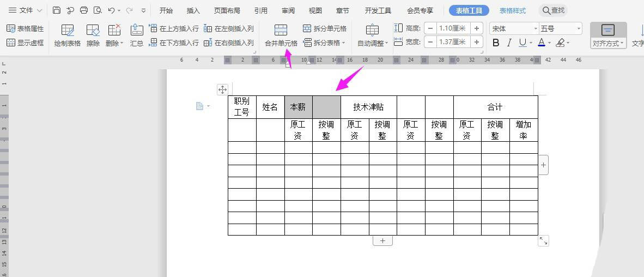
Task: Click add row plus button below table
Action: coord(382,241)
